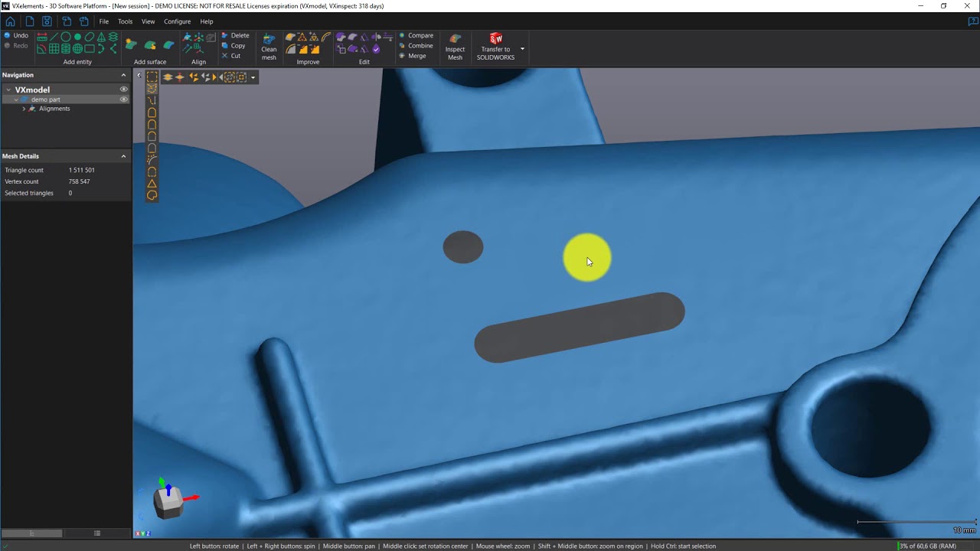
Task: Select the rectangle selection tool
Action: [152, 77]
